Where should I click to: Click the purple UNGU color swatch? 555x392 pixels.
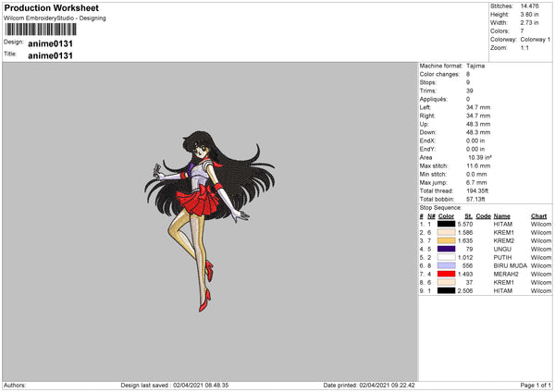click(446, 249)
